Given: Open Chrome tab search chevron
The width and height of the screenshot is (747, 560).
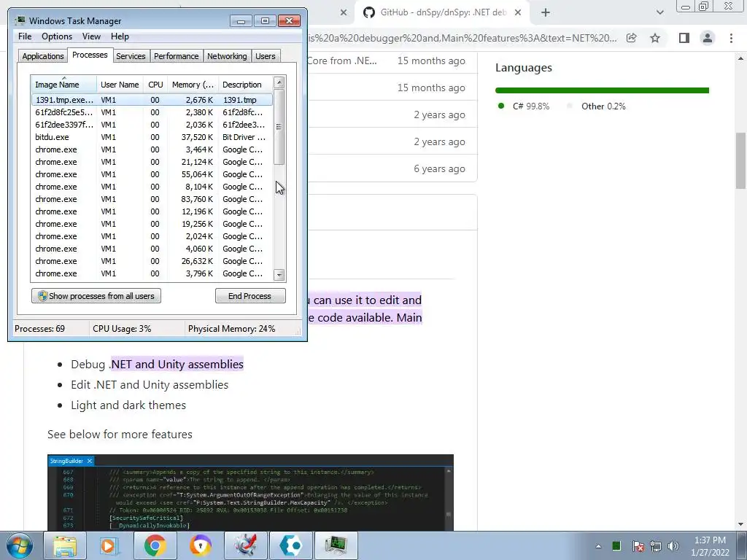Looking at the screenshot, I should (659, 12).
